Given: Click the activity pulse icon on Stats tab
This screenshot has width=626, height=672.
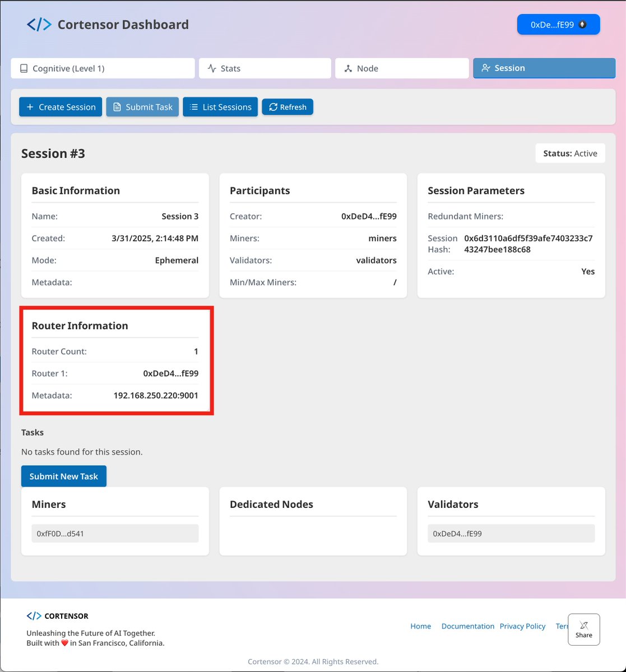Looking at the screenshot, I should point(212,68).
